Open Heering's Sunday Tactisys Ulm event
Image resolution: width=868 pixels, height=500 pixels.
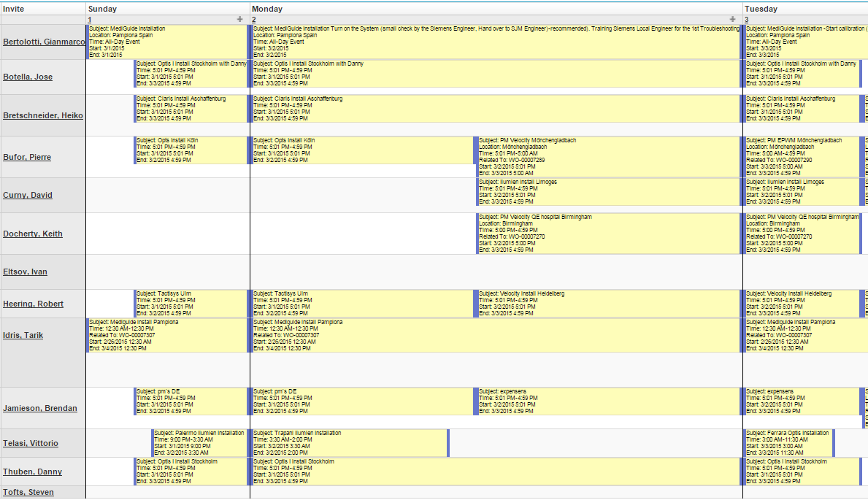(x=191, y=304)
